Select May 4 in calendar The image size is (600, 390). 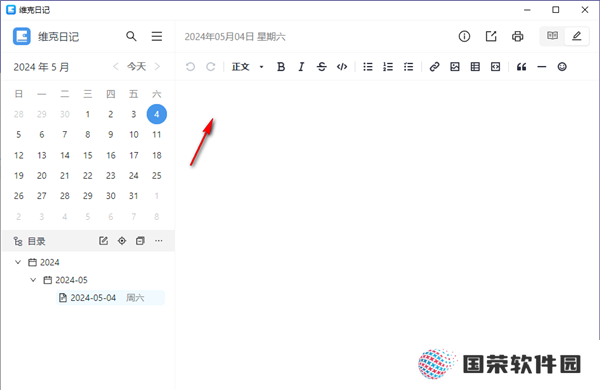(x=157, y=114)
